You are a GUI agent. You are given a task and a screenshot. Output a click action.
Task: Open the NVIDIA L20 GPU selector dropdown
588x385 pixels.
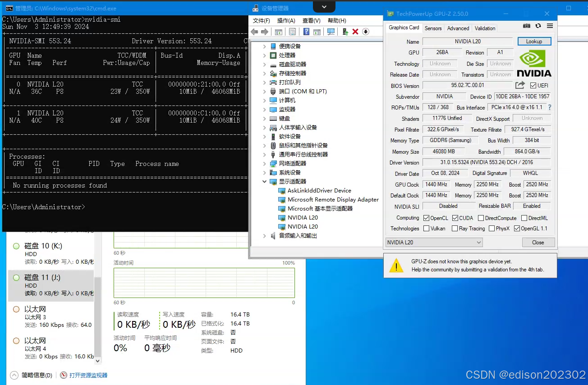(x=434, y=243)
